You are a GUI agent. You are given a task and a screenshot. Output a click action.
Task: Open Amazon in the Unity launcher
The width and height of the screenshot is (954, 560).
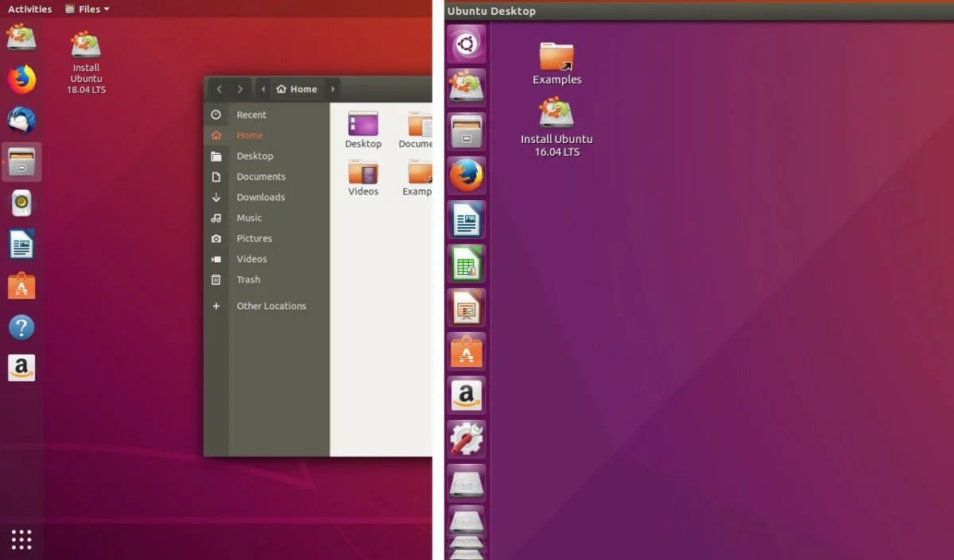467,395
